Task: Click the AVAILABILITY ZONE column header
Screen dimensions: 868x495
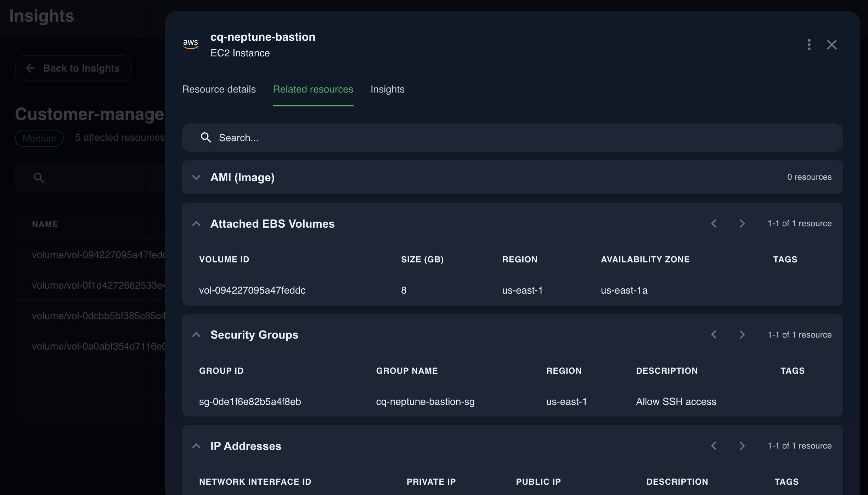Action: (645, 260)
